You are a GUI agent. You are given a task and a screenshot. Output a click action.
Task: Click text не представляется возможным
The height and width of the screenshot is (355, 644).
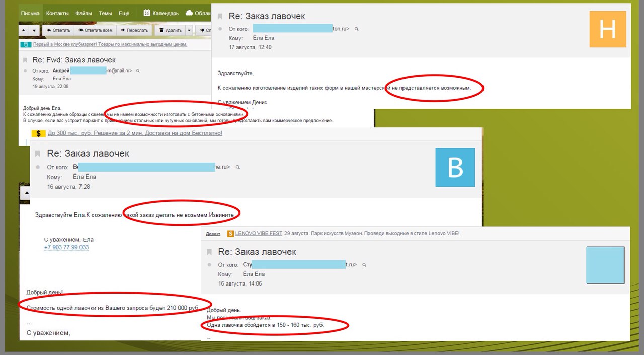[431, 88]
